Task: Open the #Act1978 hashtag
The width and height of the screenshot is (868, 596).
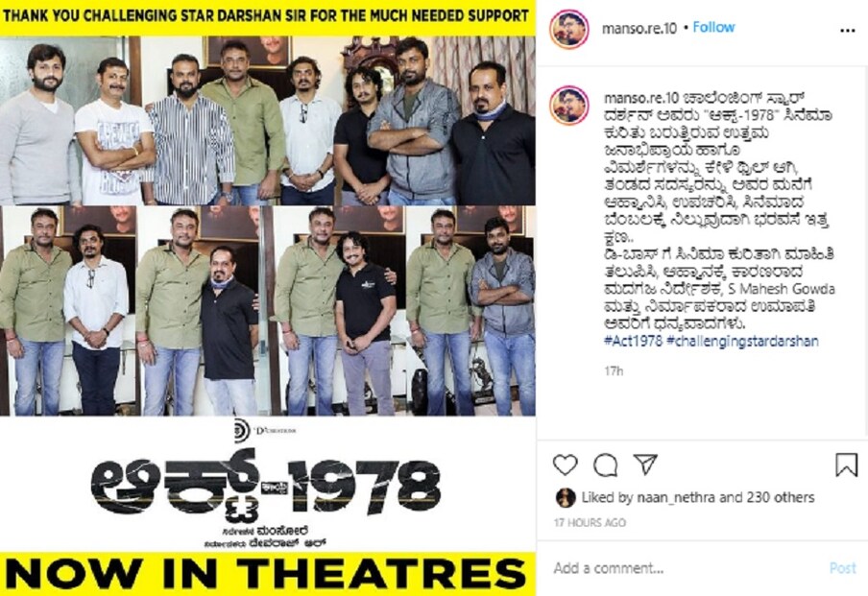Action: (x=633, y=341)
